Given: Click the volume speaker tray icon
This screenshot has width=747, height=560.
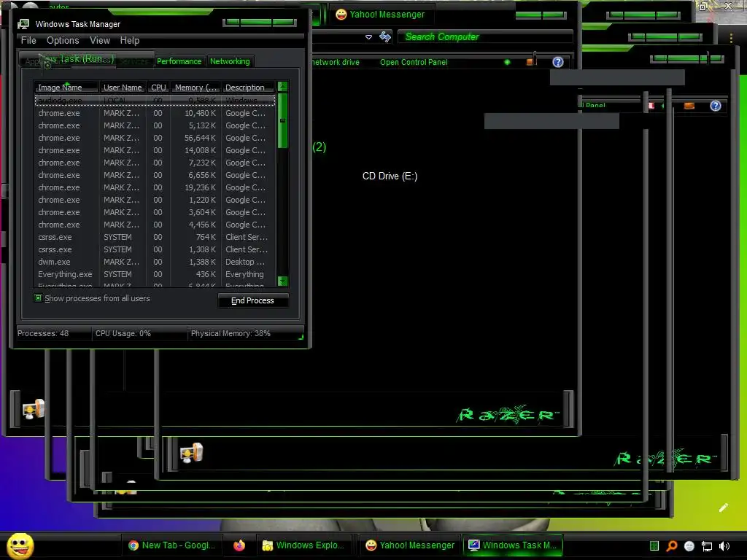Looking at the screenshot, I should pyautogui.click(x=724, y=546).
